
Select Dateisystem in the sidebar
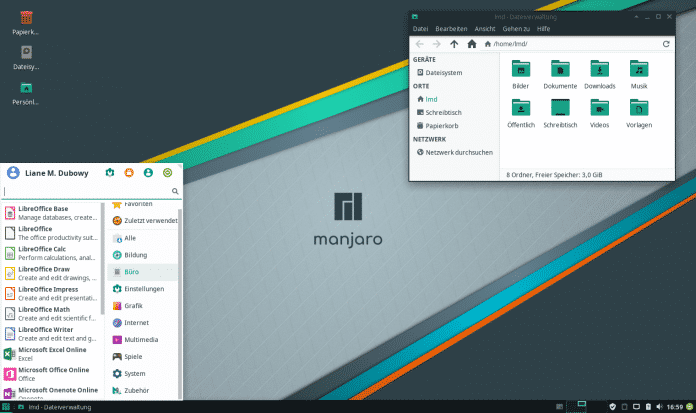tap(444, 73)
